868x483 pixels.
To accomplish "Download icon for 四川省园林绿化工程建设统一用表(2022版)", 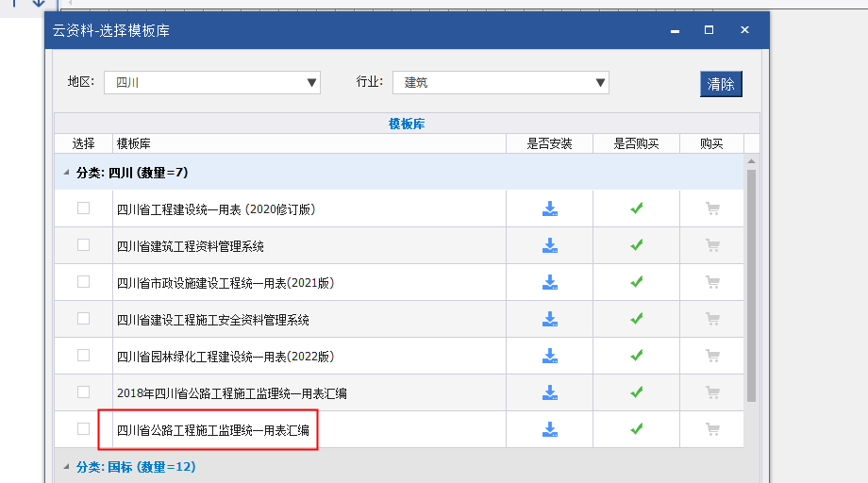I will [x=550, y=356].
